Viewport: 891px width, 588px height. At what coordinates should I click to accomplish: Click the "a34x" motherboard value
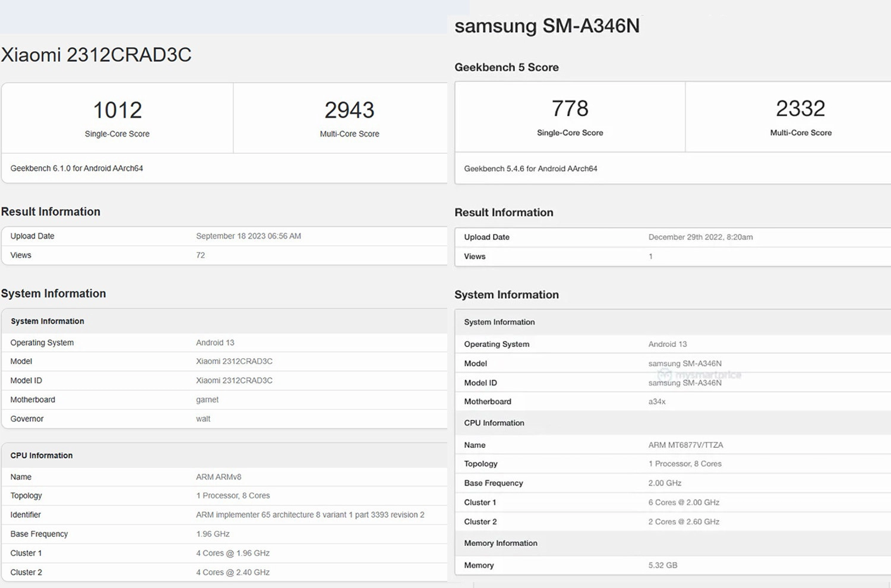[657, 402]
